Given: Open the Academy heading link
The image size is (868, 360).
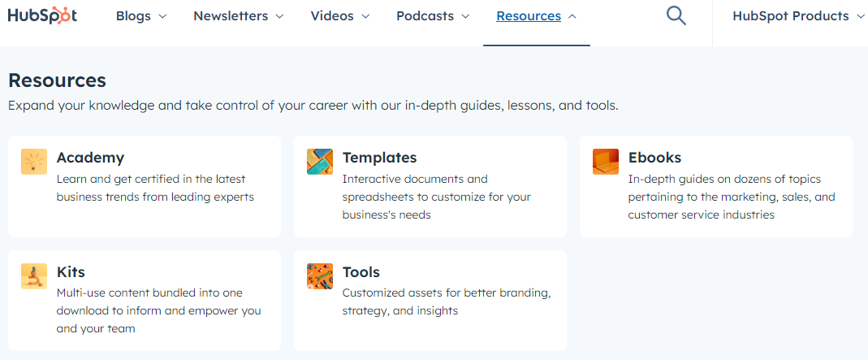Looking at the screenshot, I should click(x=90, y=158).
